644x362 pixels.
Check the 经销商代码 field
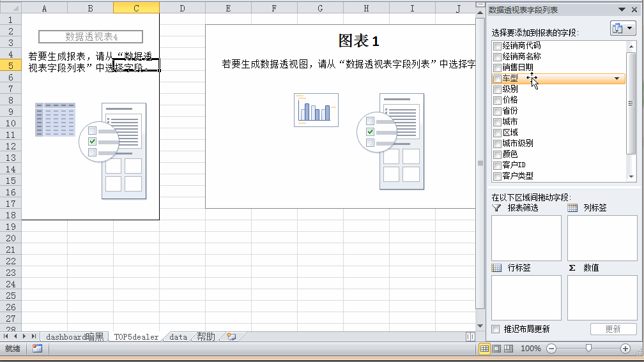(497, 46)
